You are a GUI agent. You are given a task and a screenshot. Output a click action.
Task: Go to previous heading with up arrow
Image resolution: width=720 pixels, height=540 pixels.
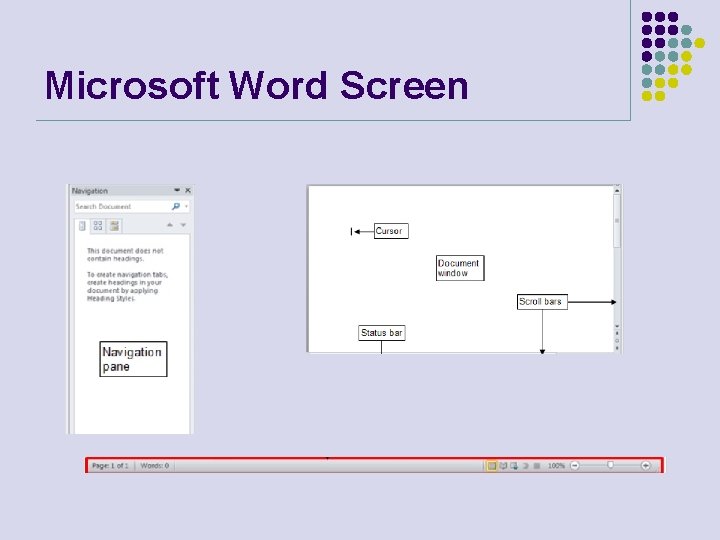(170, 225)
